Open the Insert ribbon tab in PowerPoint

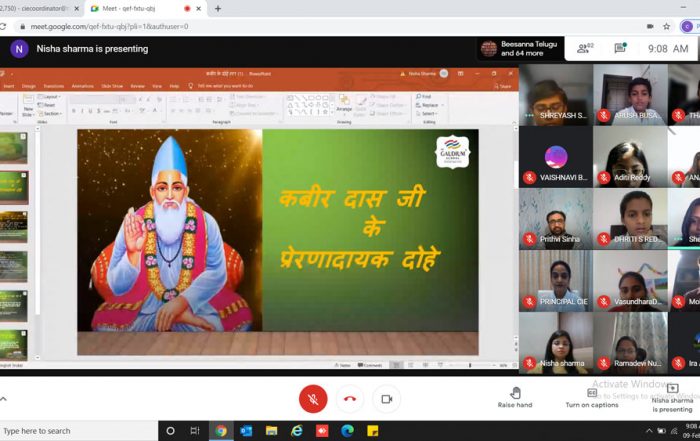pyautogui.click(x=8, y=86)
